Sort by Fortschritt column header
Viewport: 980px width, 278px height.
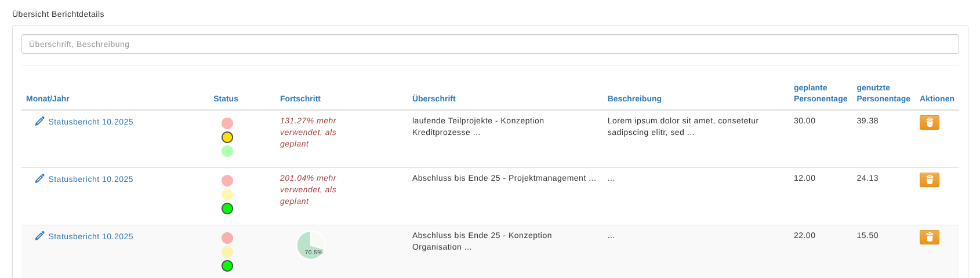[300, 98]
